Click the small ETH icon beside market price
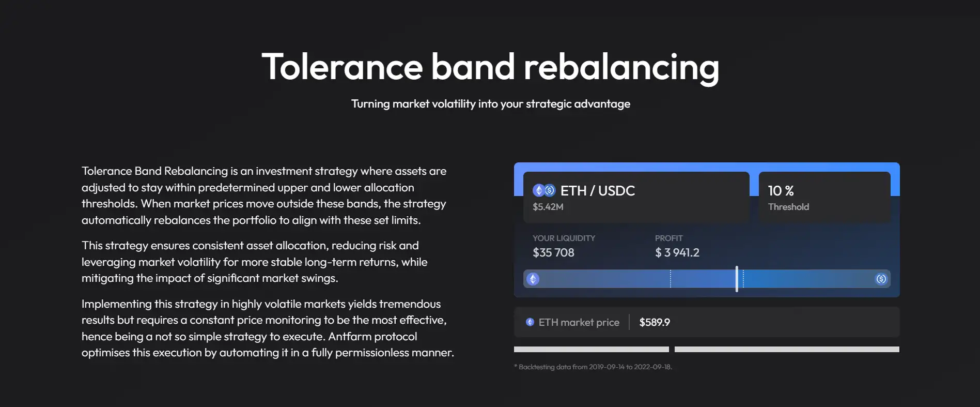The height and width of the screenshot is (407, 980). pyautogui.click(x=530, y=322)
